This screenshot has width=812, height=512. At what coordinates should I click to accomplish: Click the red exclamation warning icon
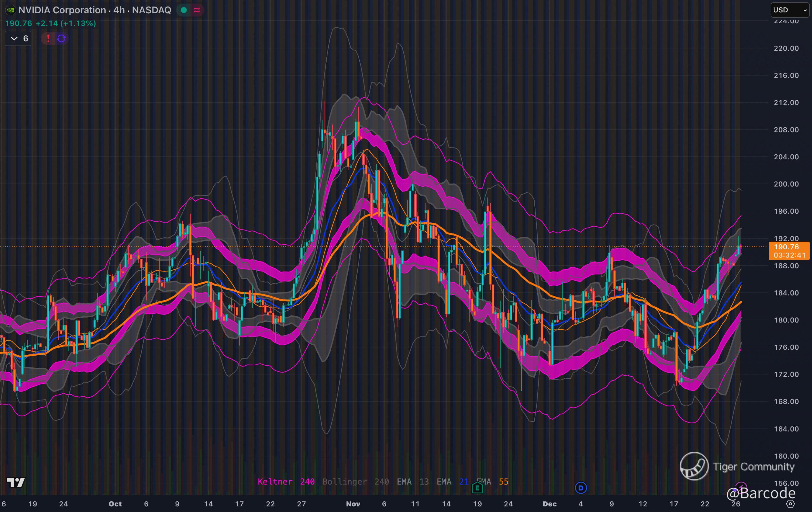(48, 38)
